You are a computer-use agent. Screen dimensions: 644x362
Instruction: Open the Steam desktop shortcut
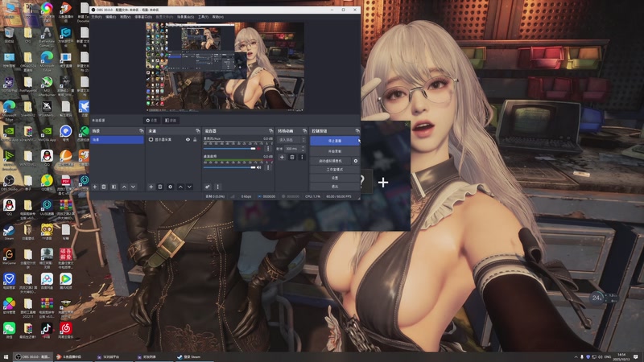(x=9, y=232)
